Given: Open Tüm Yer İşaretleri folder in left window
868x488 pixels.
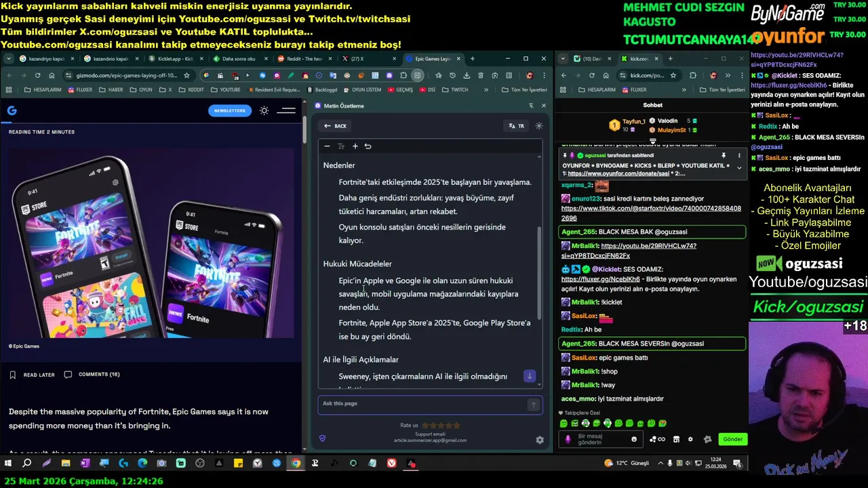Looking at the screenshot, I should pos(524,89).
